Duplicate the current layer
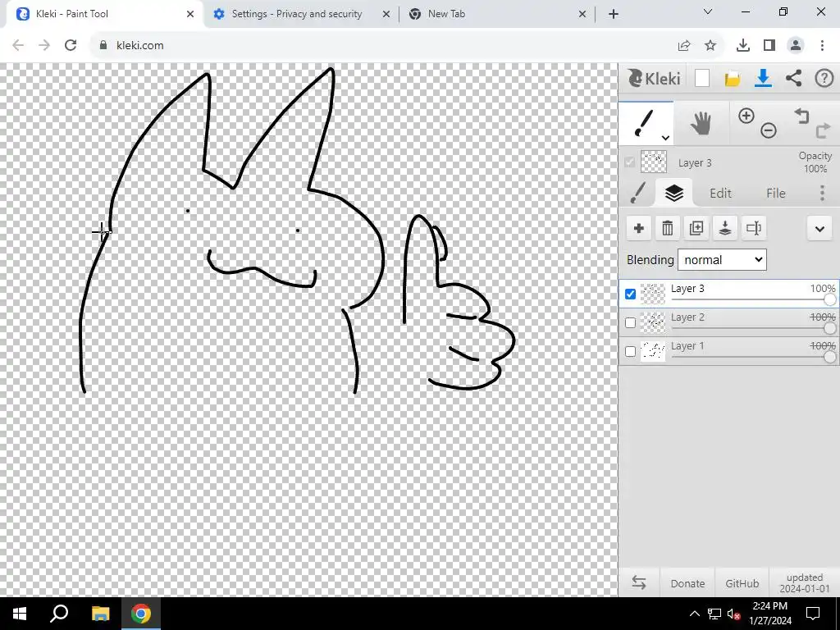Screen dimensions: 840x630 pos(696,229)
